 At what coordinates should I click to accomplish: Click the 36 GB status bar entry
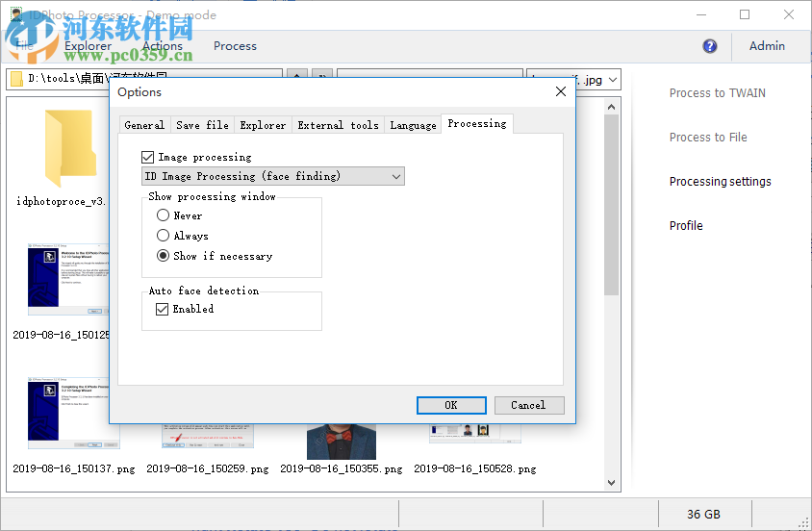pos(704,515)
